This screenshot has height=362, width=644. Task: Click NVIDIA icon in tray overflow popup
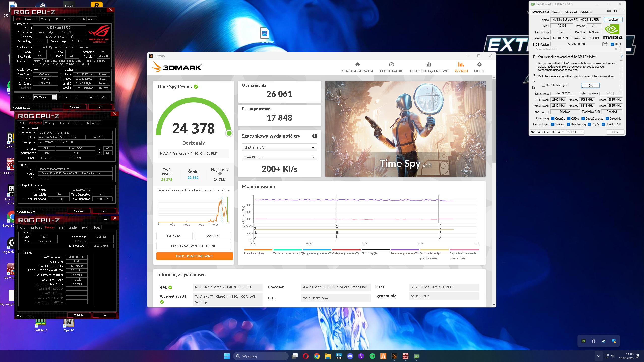pos(584,341)
